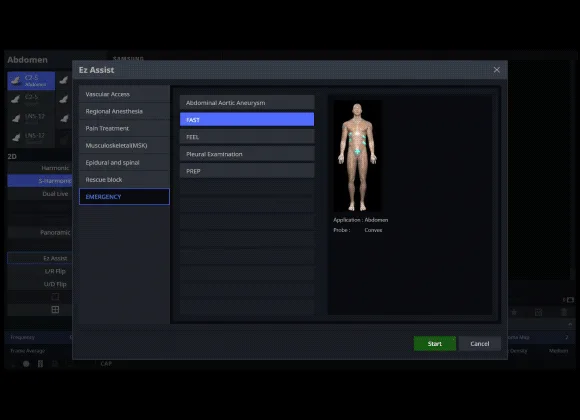This screenshot has height=420, width=580.
Task: Close the Ez Assist dialog
Action: [496, 70]
